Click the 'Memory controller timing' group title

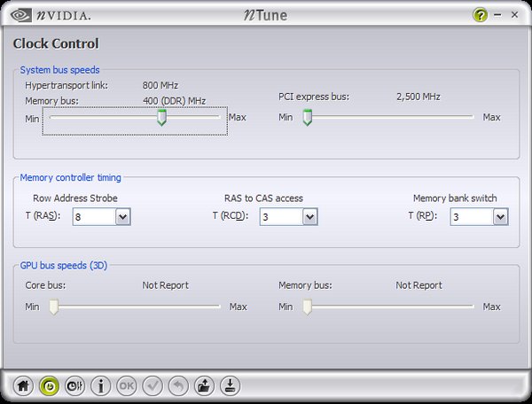point(71,177)
